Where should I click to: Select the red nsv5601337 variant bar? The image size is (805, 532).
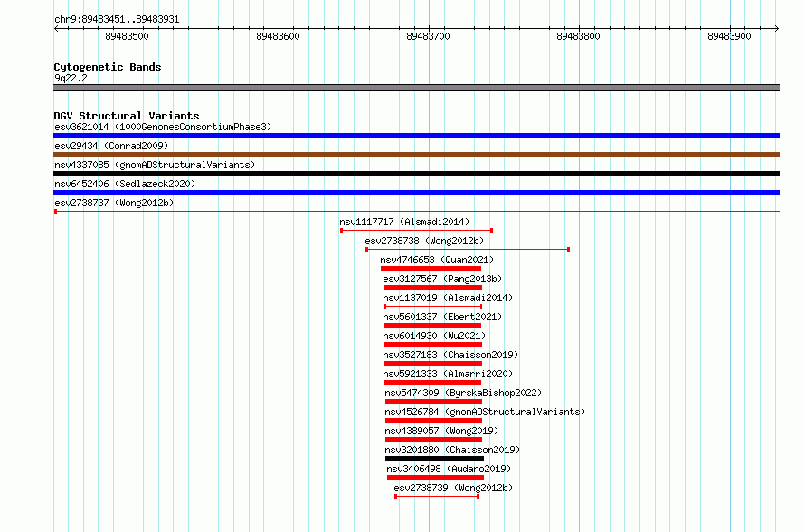[x=432, y=326]
